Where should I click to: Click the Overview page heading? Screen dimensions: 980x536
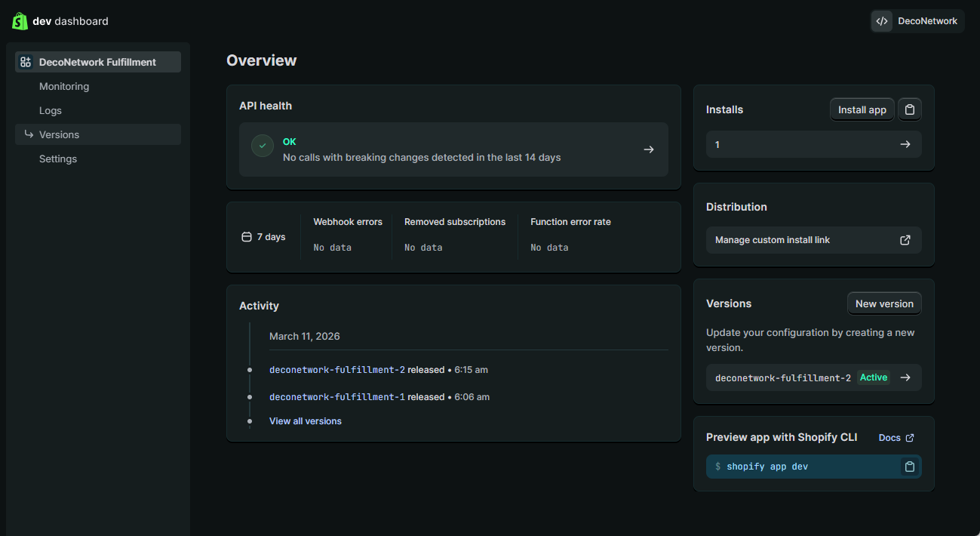(262, 60)
